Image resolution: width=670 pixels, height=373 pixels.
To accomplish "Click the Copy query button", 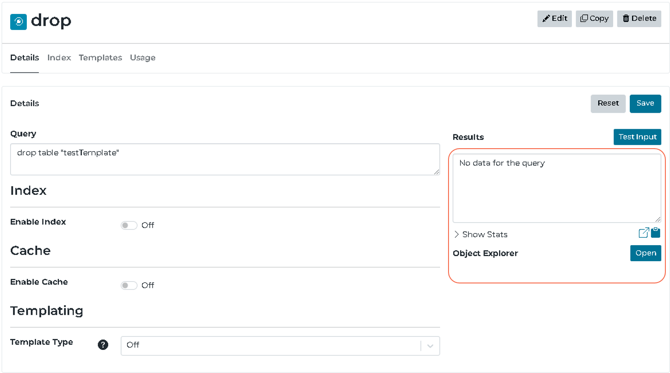I will coord(594,18).
